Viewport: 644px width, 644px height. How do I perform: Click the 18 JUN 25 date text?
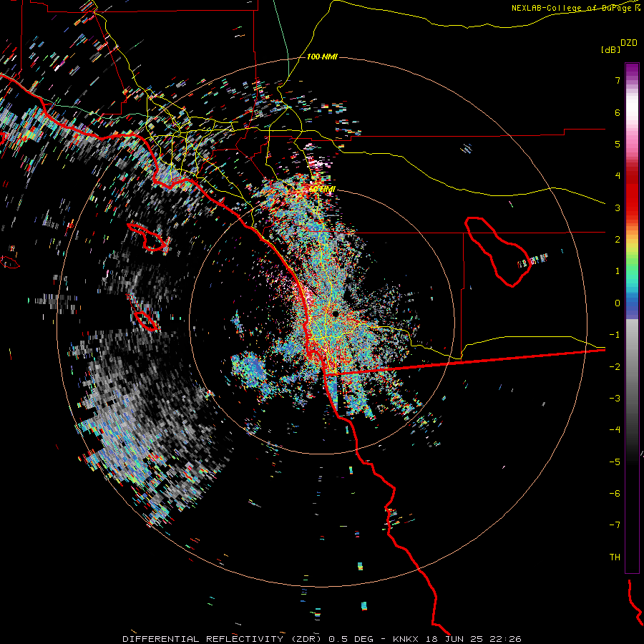pos(454,639)
